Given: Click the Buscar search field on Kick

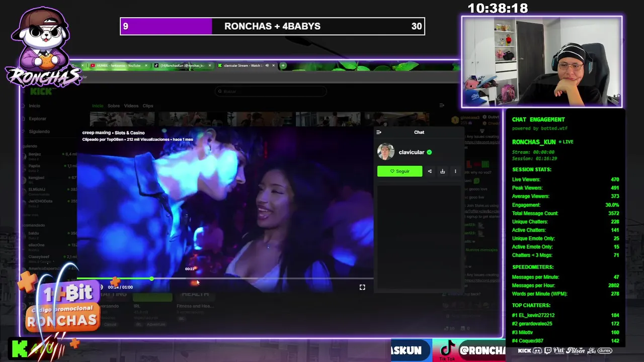Looking at the screenshot, I should [271, 92].
